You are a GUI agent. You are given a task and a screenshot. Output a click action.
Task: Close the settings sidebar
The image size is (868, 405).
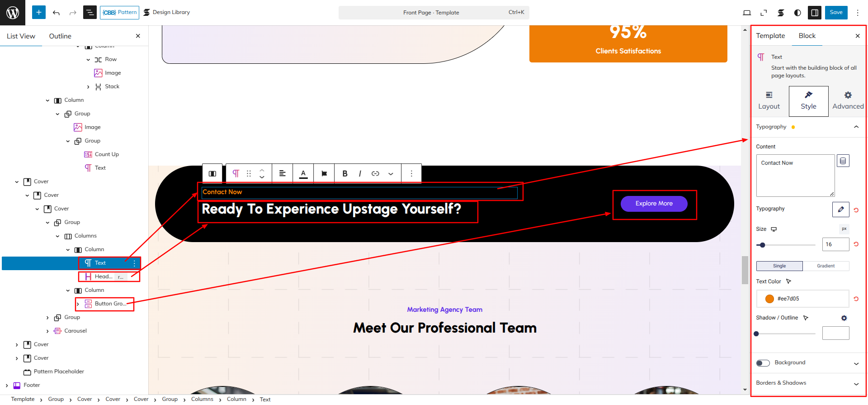coord(858,36)
